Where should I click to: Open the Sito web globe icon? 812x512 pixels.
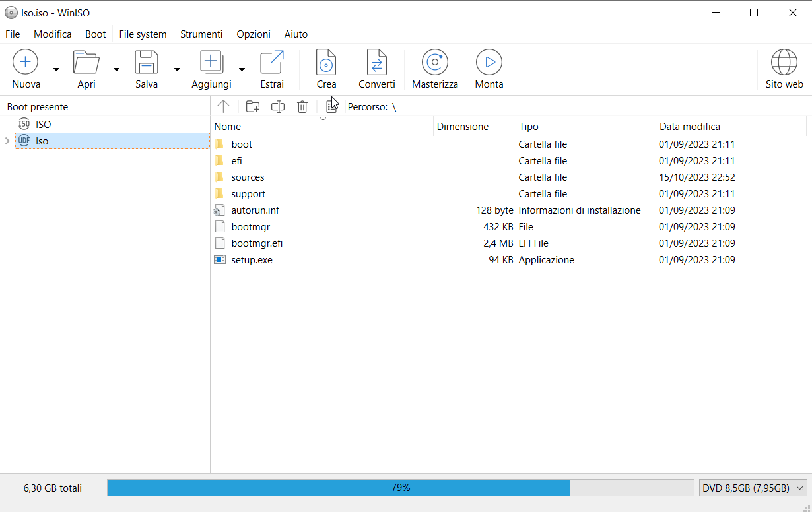coord(784,62)
